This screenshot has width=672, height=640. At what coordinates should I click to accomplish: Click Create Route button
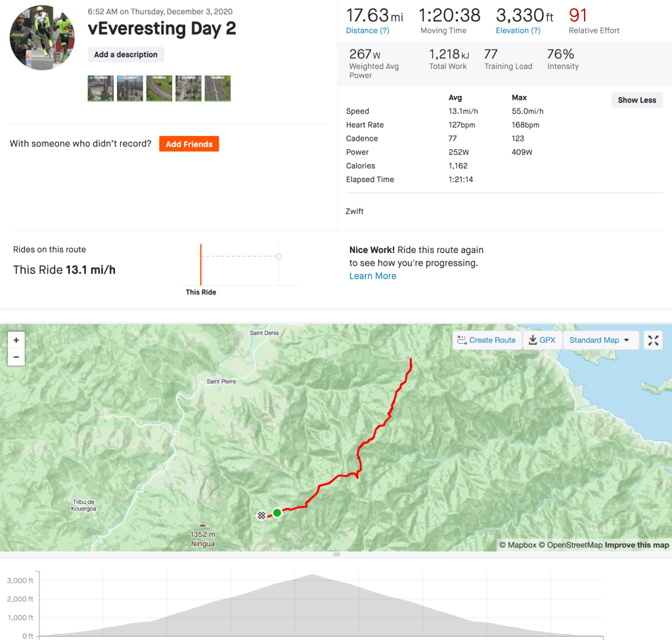487,340
